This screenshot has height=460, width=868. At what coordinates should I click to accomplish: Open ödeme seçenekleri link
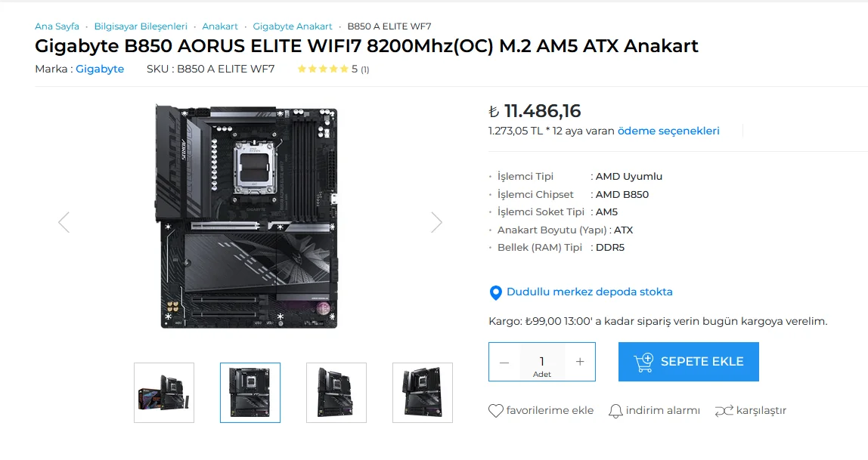tap(668, 131)
